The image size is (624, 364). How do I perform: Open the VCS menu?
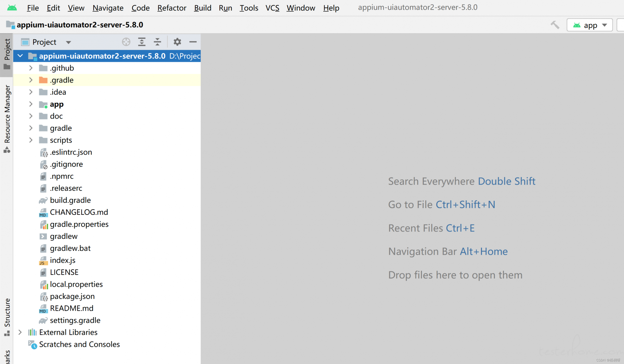click(272, 8)
